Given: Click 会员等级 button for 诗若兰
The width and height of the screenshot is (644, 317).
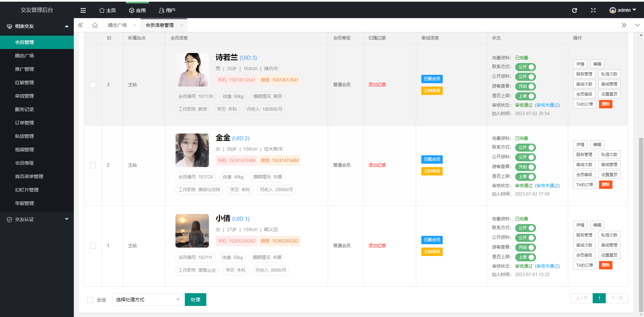Looking at the screenshot, I should pos(584,94).
